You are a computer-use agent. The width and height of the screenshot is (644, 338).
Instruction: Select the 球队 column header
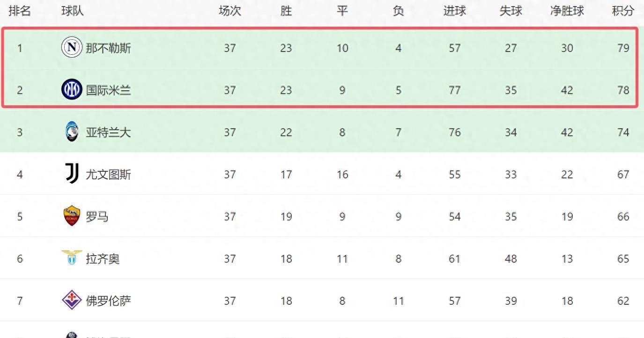coord(73,11)
